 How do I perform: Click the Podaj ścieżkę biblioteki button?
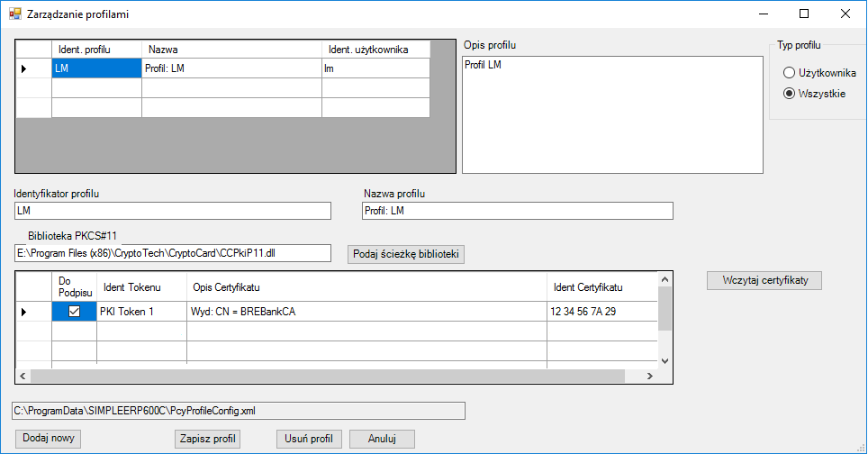406,254
